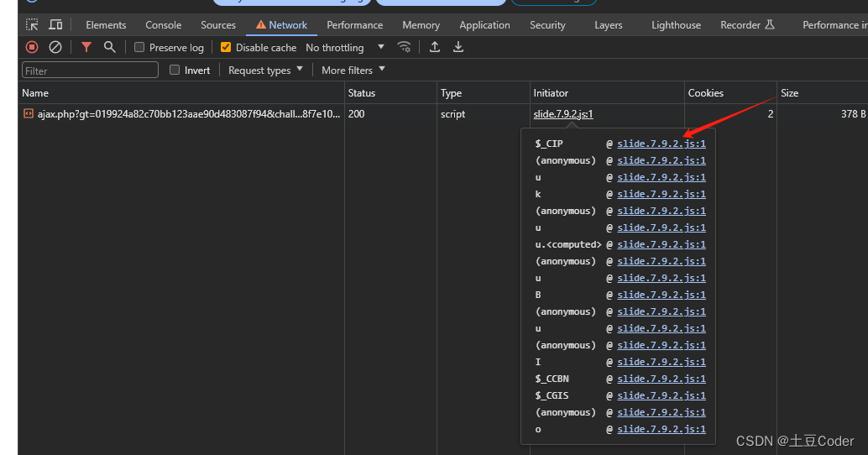Image resolution: width=868 pixels, height=455 pixels.
Task: Open the network search magnifier
Action: 110,48
